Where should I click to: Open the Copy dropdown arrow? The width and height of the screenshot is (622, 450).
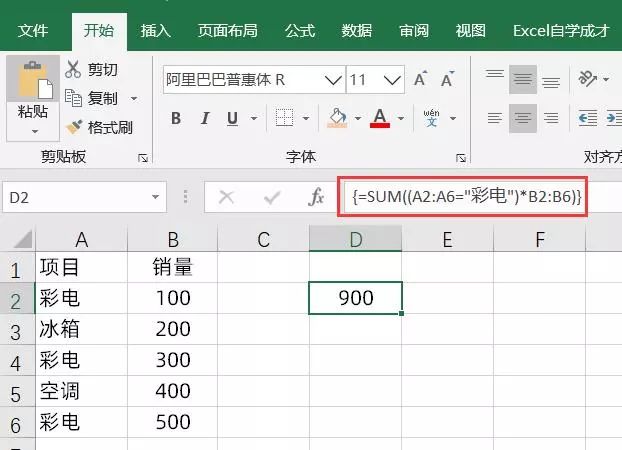pos(134,98)
